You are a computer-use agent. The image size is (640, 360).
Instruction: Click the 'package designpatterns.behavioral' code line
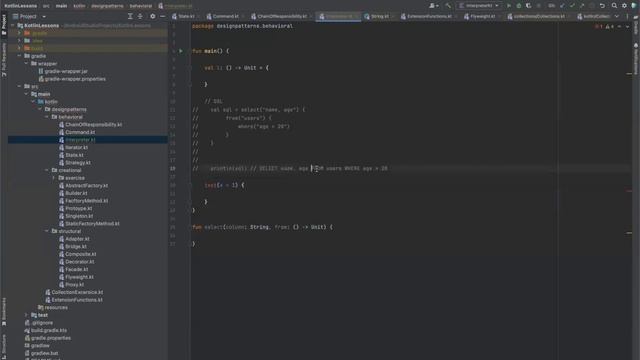242,26
